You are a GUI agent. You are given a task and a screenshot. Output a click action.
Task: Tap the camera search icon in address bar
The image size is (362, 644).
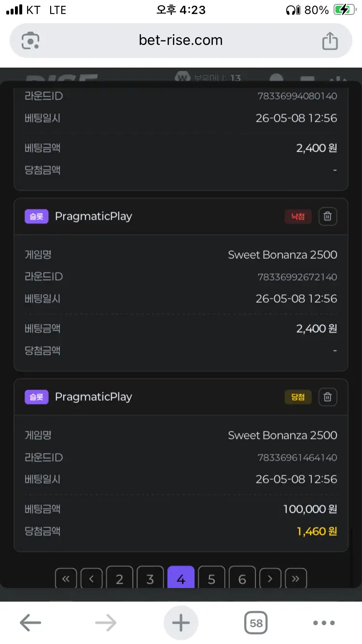click(30, 41)
